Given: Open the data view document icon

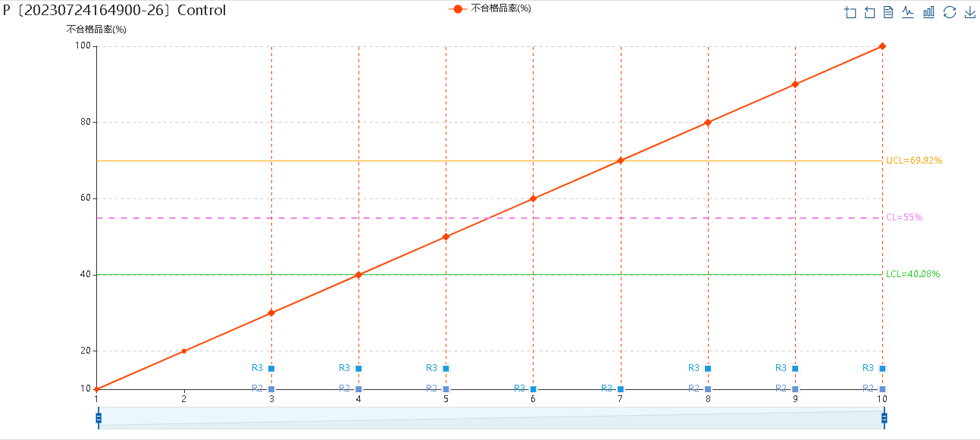Looking at the screenshot, I should click(x=888, y=12).
